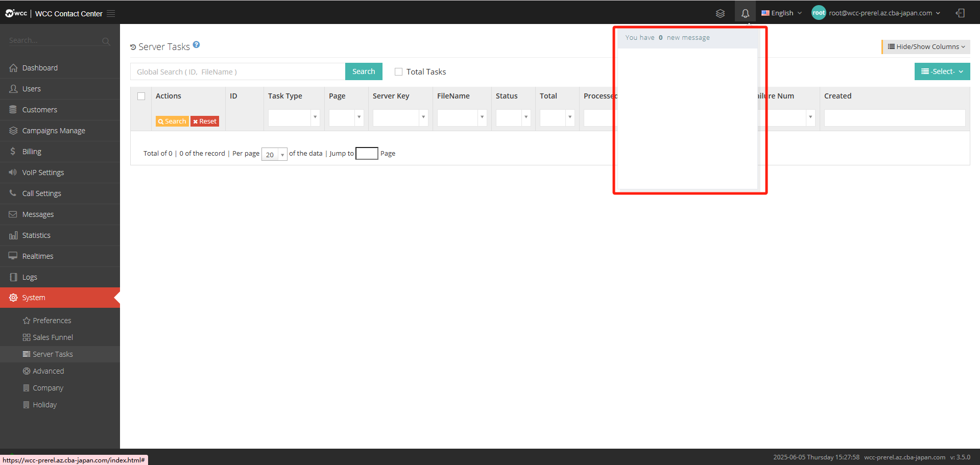Click the sidebar search magnifier icon

coord(106,41)
